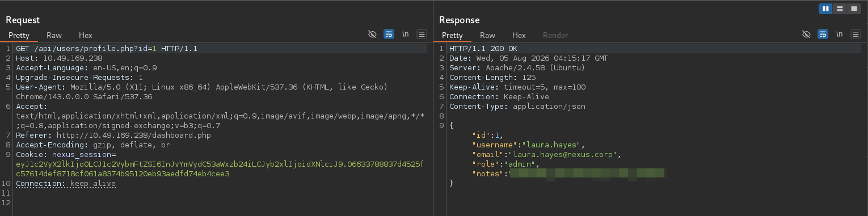This screenshot has height=216, width=868.
Task: Toggle hidden characters in Response panel
Action: pyautogui.click(x=806, y=35)
